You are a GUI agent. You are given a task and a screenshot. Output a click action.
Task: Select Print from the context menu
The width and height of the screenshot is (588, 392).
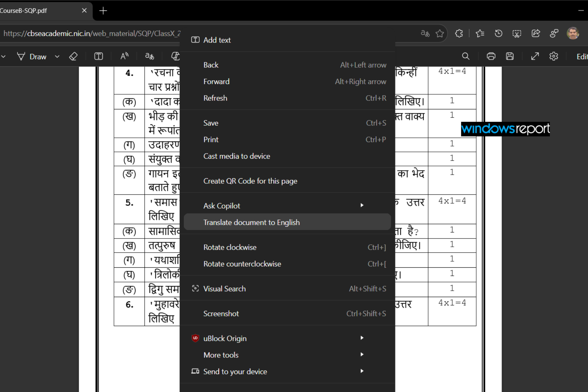tap(287, 139)
